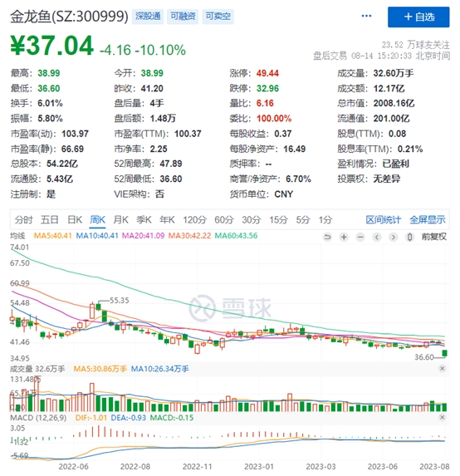Switch to the 日K chart tab

75,219
